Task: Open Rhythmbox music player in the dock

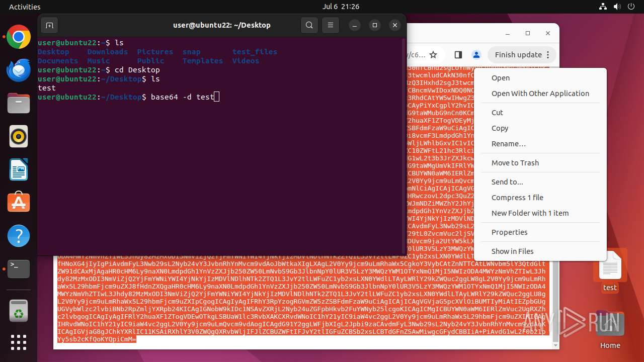Action: point(19,136)
